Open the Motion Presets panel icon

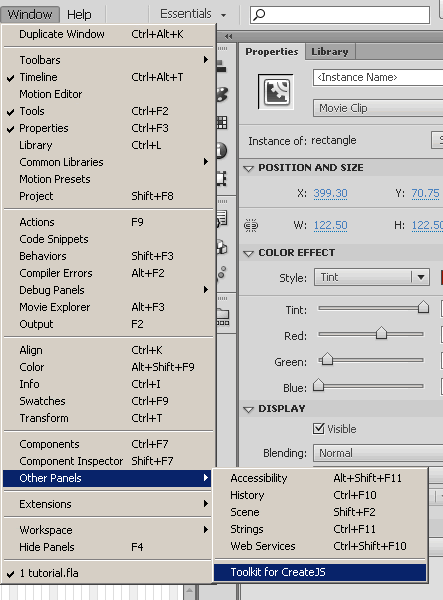click(222, 274)
